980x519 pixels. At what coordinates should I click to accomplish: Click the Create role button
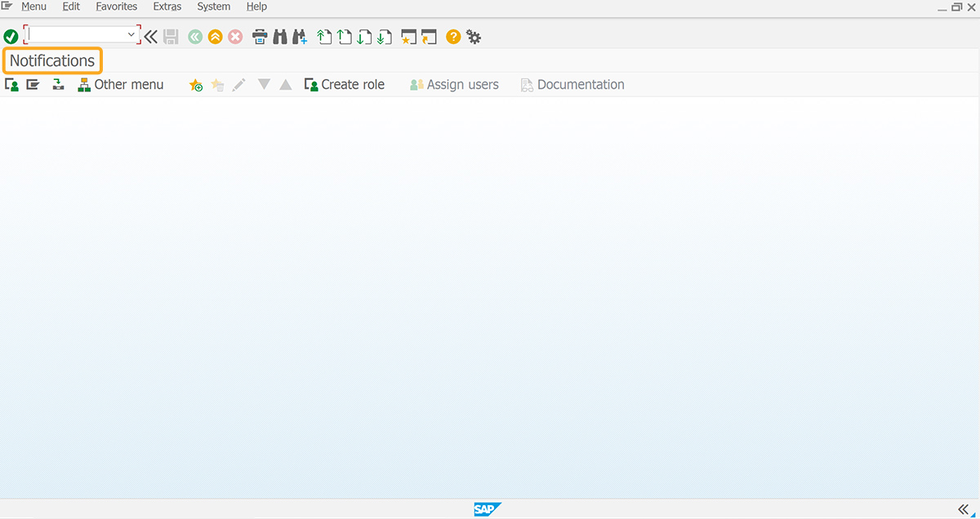[344, 85]
